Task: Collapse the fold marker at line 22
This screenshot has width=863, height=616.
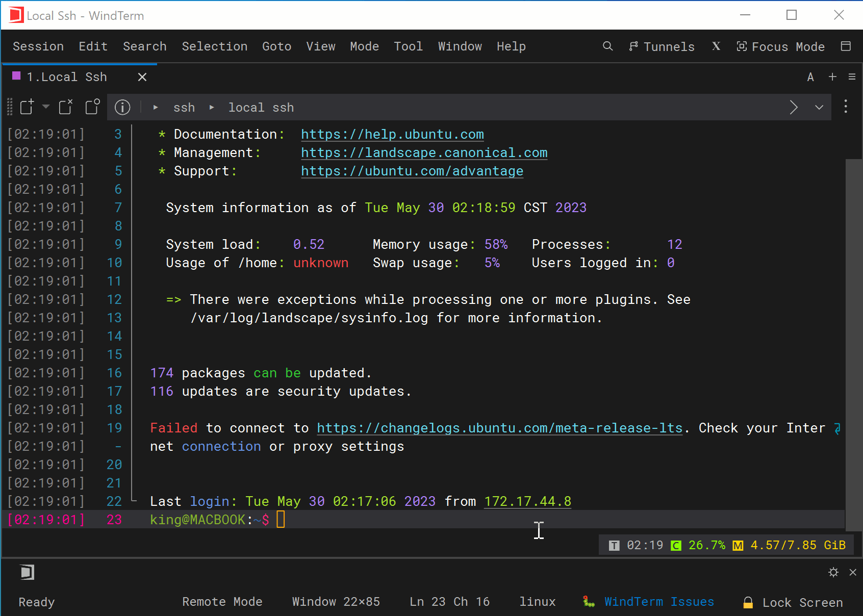Action: click(134, 501)
